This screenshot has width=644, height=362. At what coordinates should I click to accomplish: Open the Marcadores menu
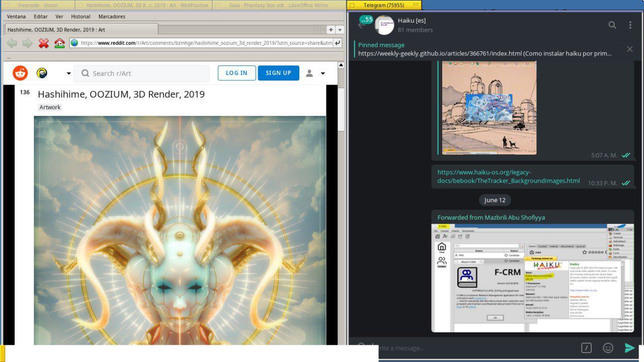coord(112,17)
